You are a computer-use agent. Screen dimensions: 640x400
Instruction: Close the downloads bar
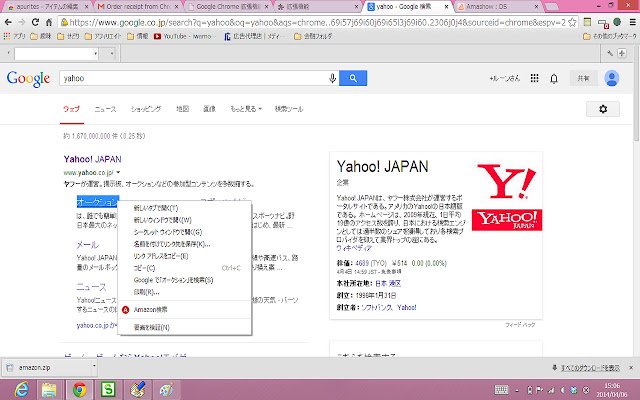pyautogui.click(x=631, y=368)
